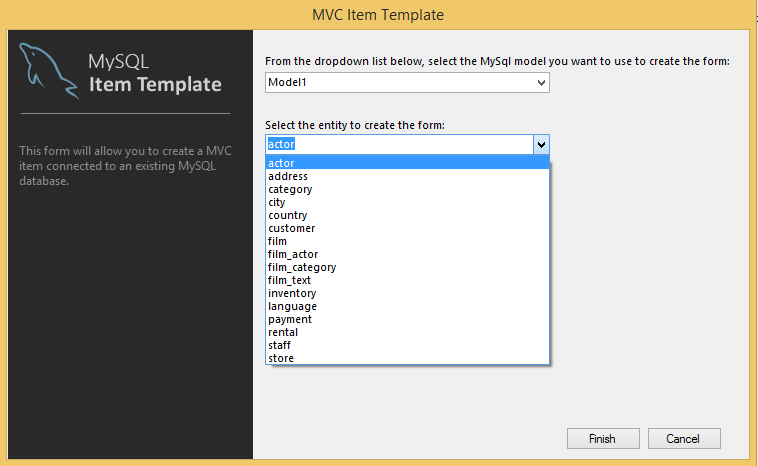Click the "Item Template" heading text
The image size is (758, 466).
click(x=155, y=85)
